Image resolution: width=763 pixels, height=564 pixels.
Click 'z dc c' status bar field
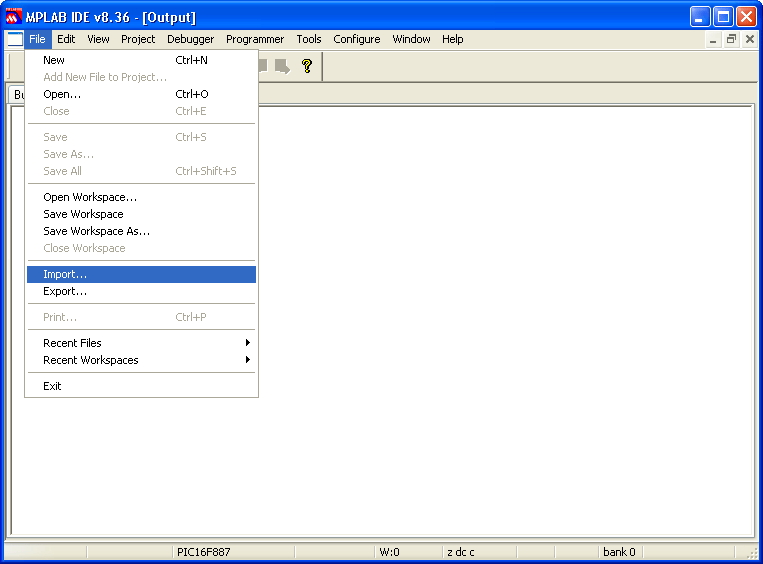click(461, 552)
